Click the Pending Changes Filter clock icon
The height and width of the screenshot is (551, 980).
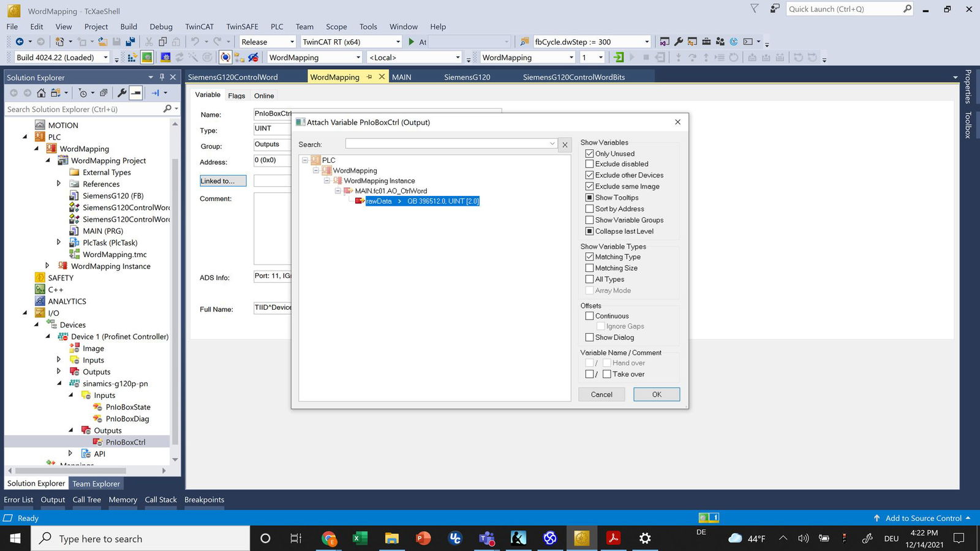click(83, 93)
